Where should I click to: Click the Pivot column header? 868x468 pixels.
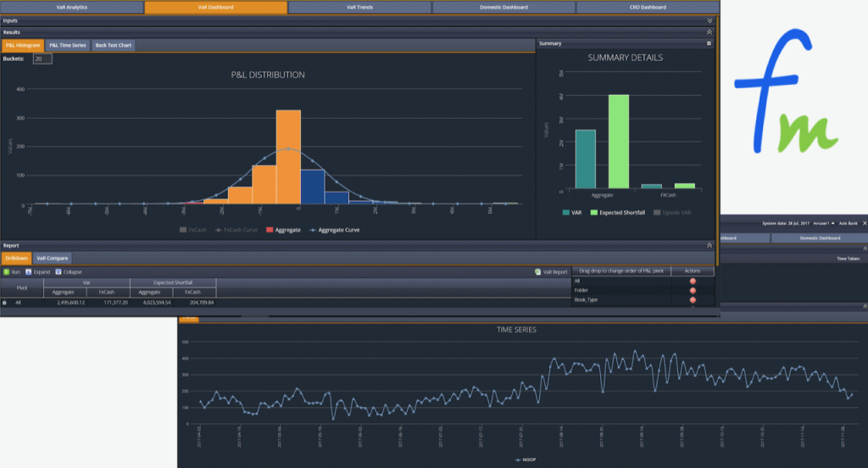(21, 287)
